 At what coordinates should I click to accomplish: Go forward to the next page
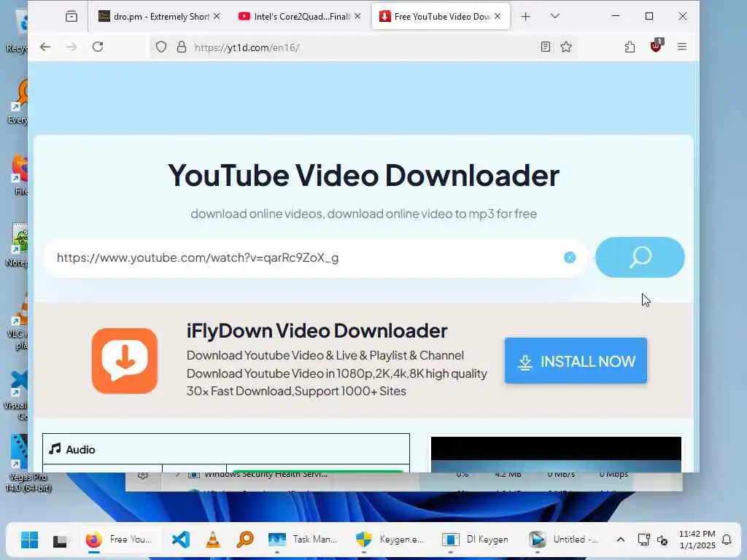pos(71,47)
